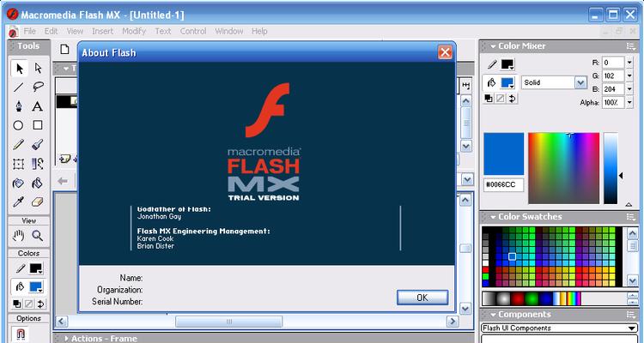Click No Color icon in Tools panel
The image size is (644, 343).
point(28,304)
